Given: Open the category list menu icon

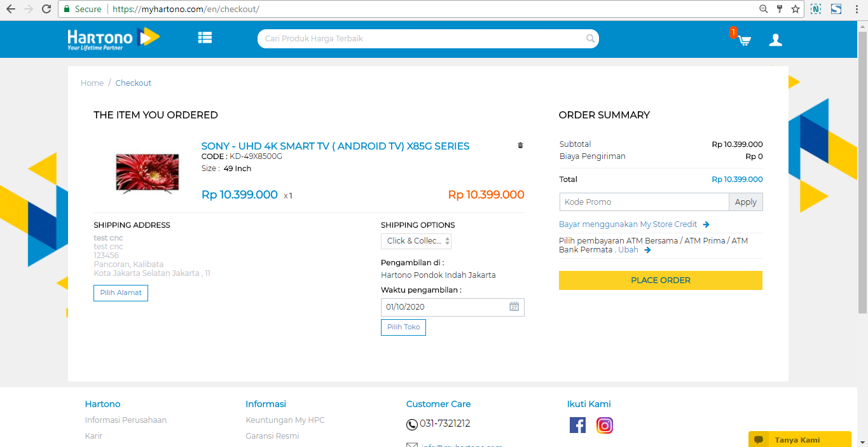Looking at the screenshot, I should pos(205,38).
